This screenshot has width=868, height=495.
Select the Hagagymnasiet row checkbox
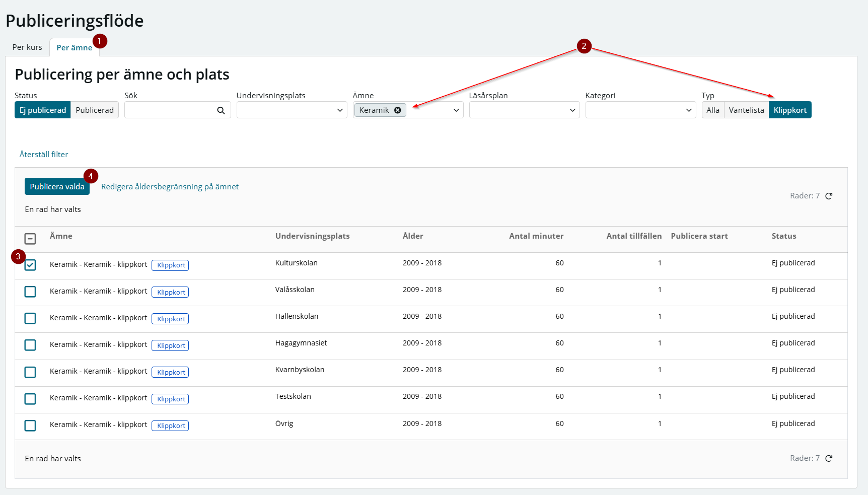[x=30, y=345]
